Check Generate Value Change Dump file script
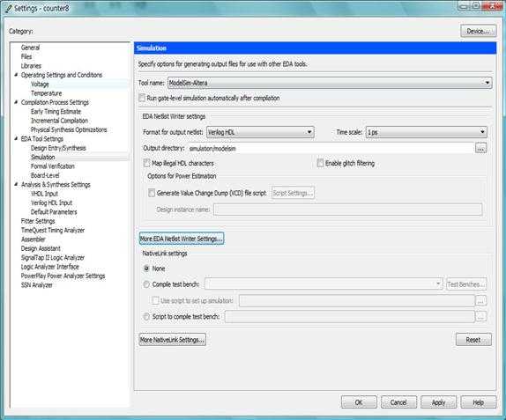The height and width of the screenshot is (420, 506). [152, 193]
